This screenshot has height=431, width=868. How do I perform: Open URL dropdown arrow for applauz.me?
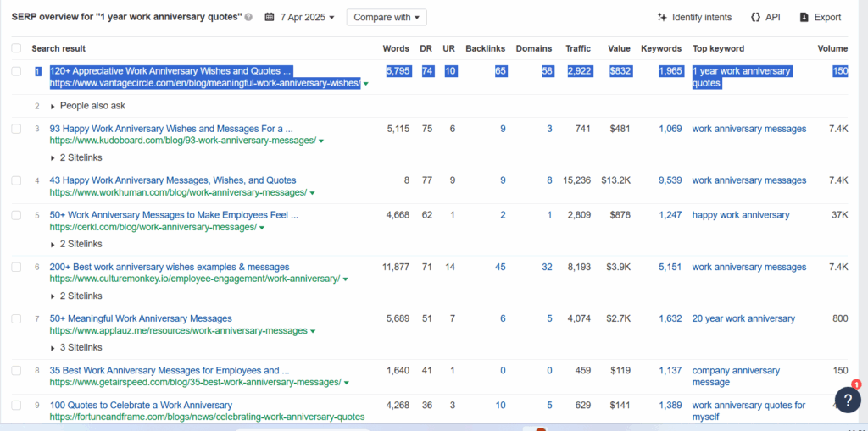point(313,331)
